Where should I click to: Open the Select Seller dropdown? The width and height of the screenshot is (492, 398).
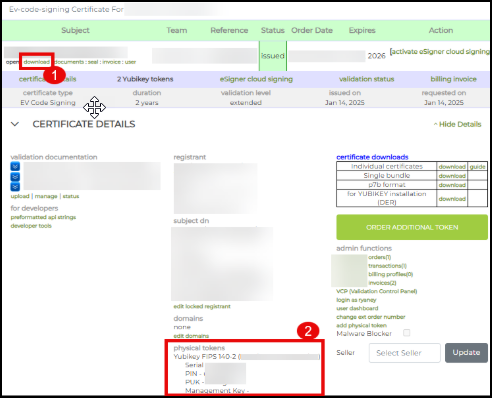pos(405,353)
